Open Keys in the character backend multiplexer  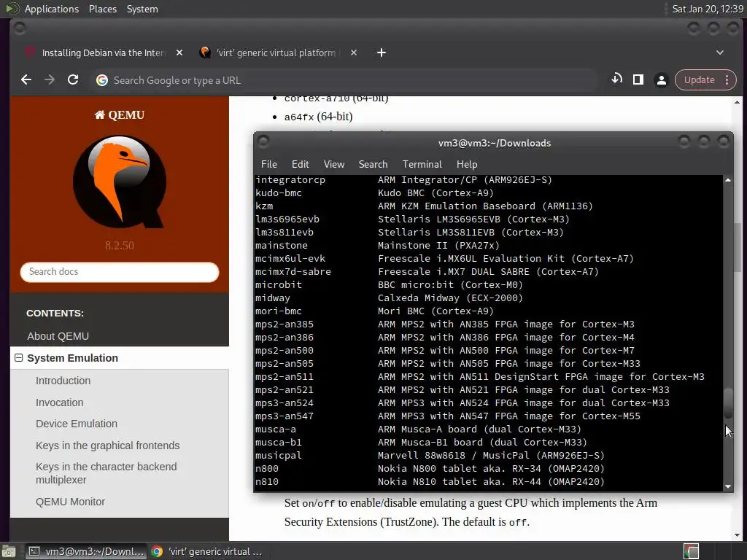(107, 472)
